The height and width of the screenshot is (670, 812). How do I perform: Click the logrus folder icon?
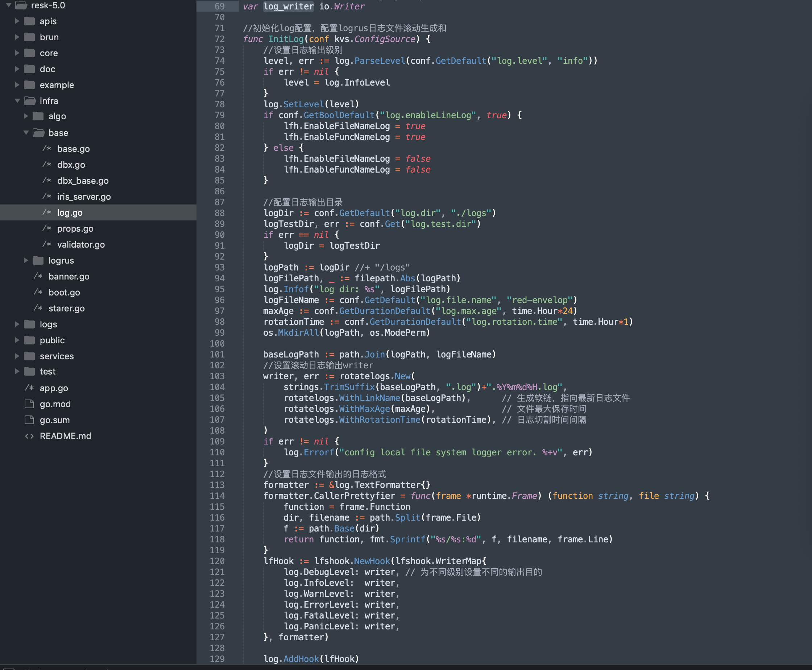click(38, 260)
